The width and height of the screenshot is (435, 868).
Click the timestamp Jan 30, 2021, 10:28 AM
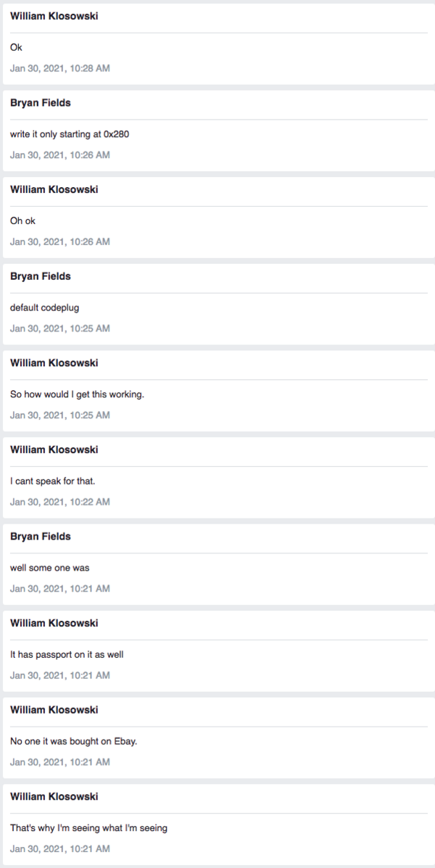tap(60, 68)
